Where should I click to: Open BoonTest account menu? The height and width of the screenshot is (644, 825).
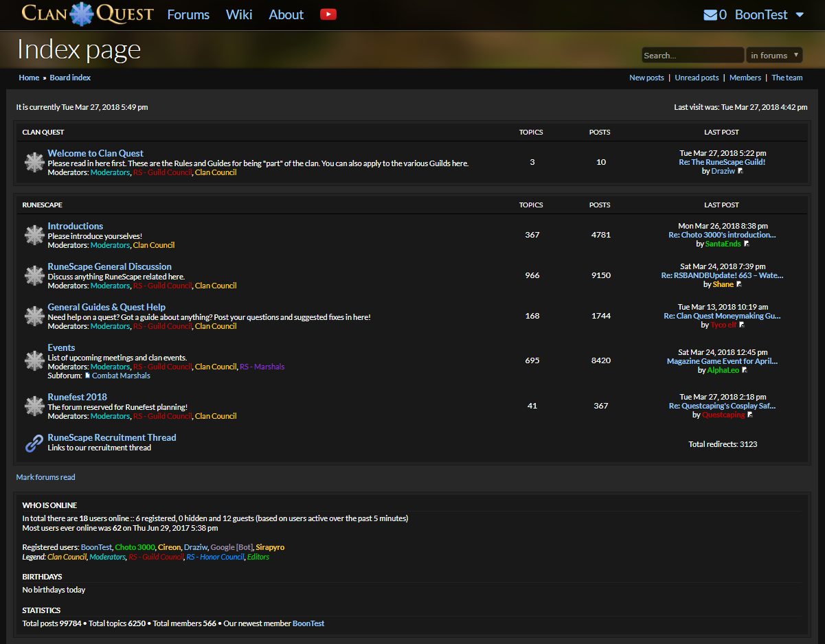point(761,14)
